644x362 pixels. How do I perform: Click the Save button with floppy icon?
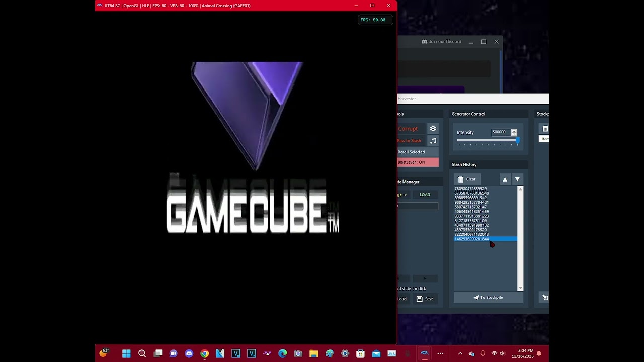click(425, 299)
